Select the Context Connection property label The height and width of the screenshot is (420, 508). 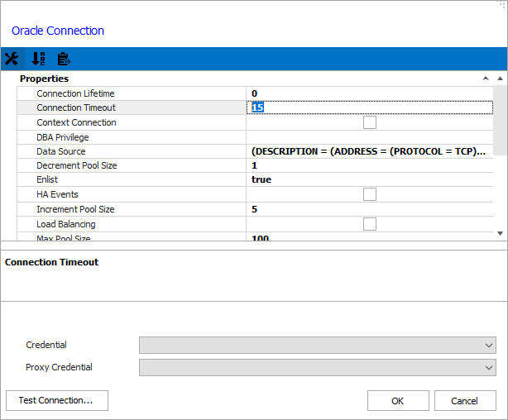point(76,122)
